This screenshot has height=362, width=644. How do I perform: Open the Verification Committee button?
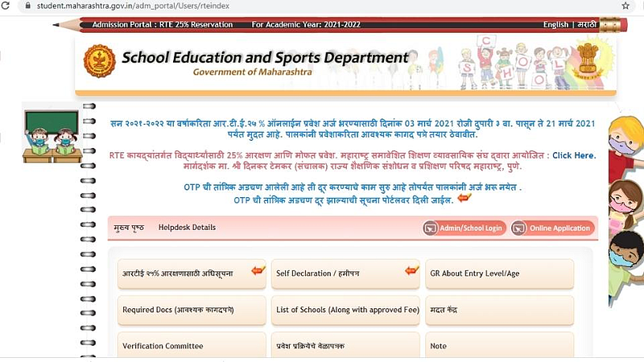[192, 345]
